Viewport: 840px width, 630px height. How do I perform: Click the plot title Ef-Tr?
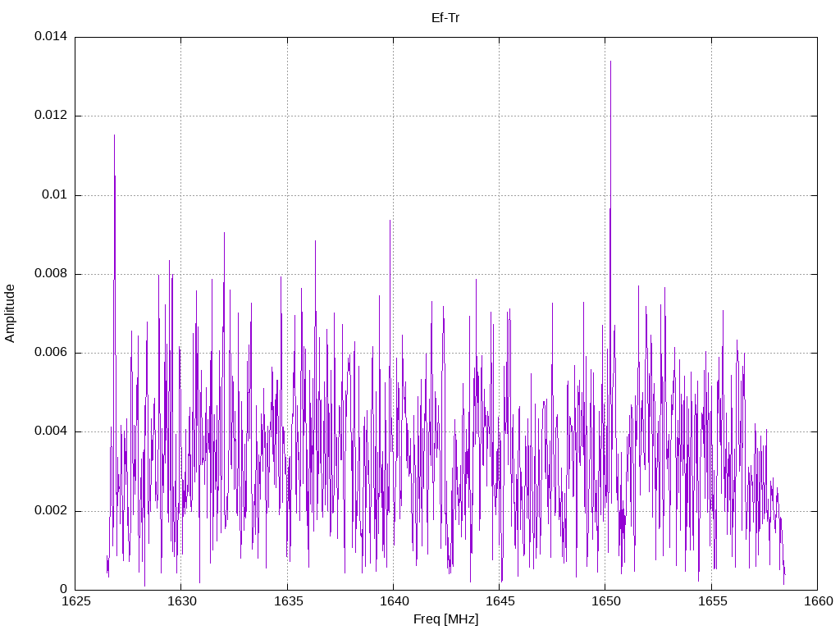tap(445, 18)
